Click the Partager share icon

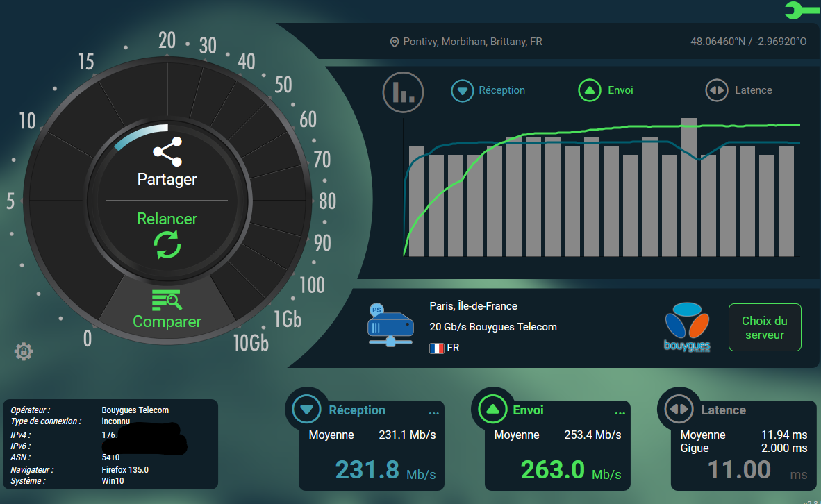167,152
